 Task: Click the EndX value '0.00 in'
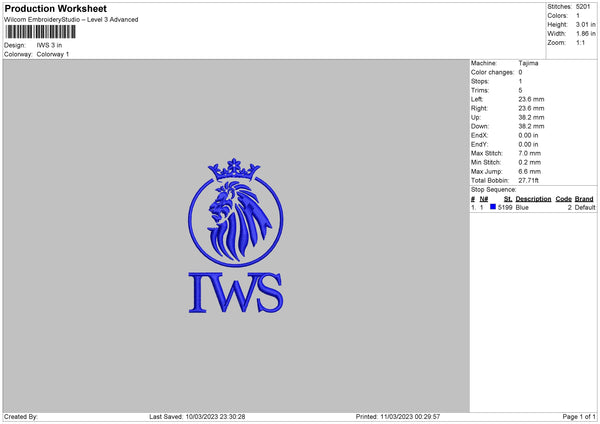tap(528, 135)
